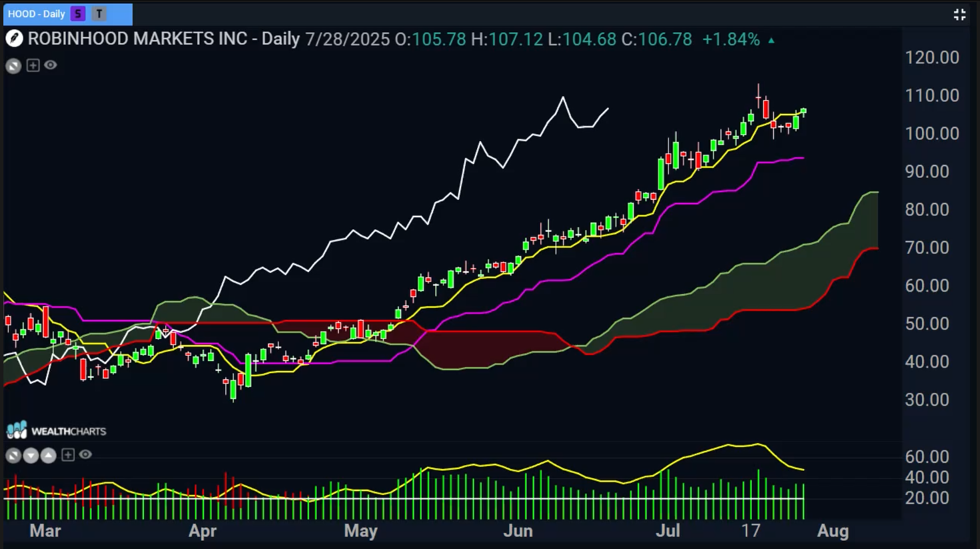This screenshot has width=980, height=549.
Task: Click the May label on time axis
Action: (x=360, y=530)
